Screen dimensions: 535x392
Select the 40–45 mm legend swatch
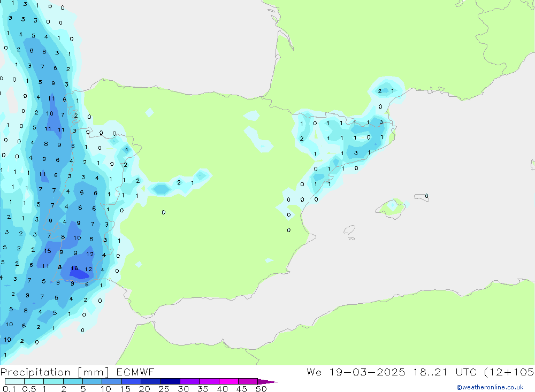click(x=228, y=381)
